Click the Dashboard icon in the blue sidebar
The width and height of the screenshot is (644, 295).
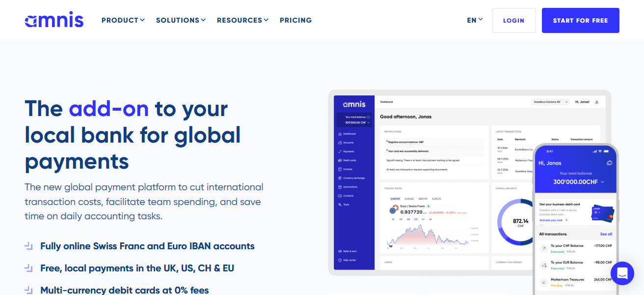coord(340,134)
